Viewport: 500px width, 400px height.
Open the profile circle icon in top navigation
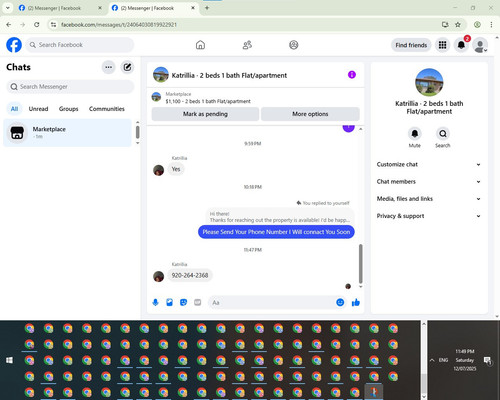(294, 45)
